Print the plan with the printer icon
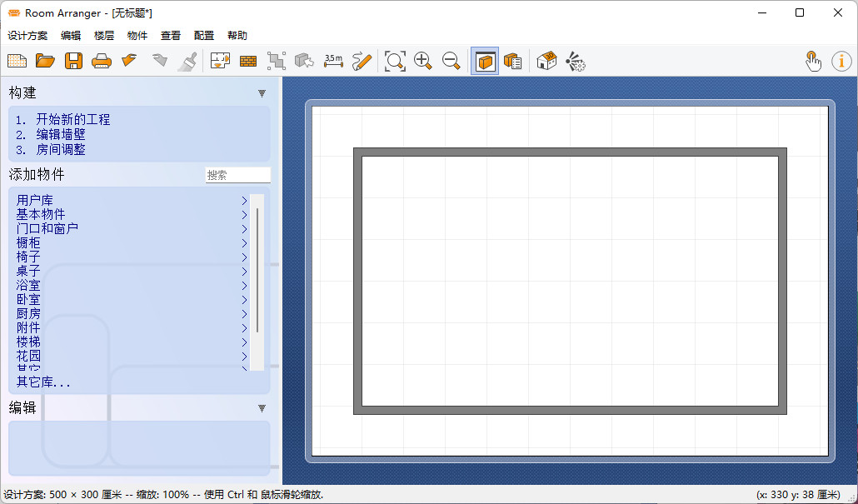Screen dimensions: 858x504 [x=102, y=61]
